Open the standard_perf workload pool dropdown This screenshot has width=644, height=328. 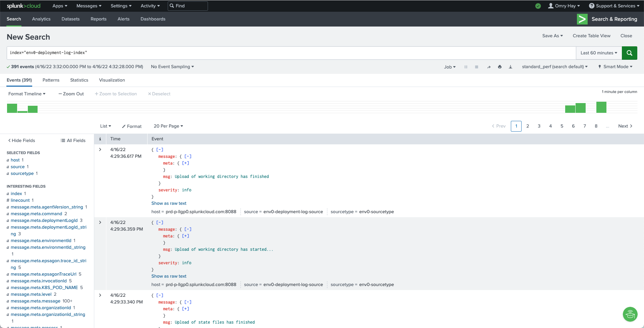555,67
